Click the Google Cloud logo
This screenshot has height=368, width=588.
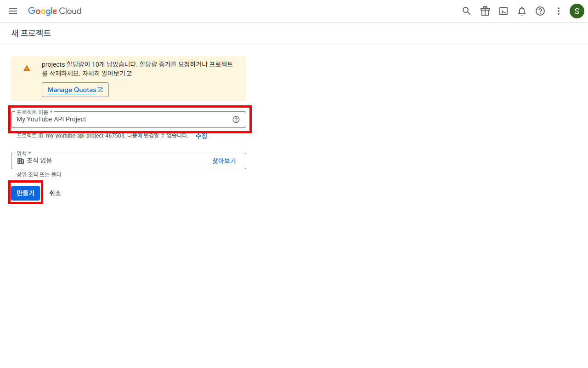click(55, 11)
